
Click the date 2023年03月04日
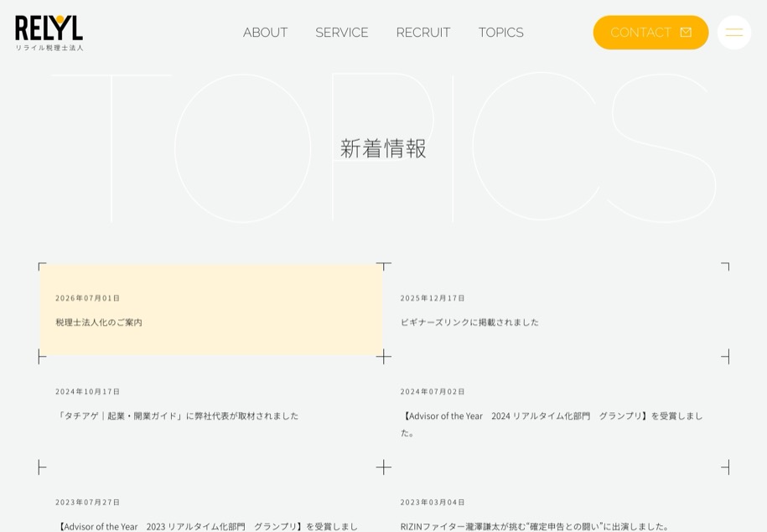(433, 502)
